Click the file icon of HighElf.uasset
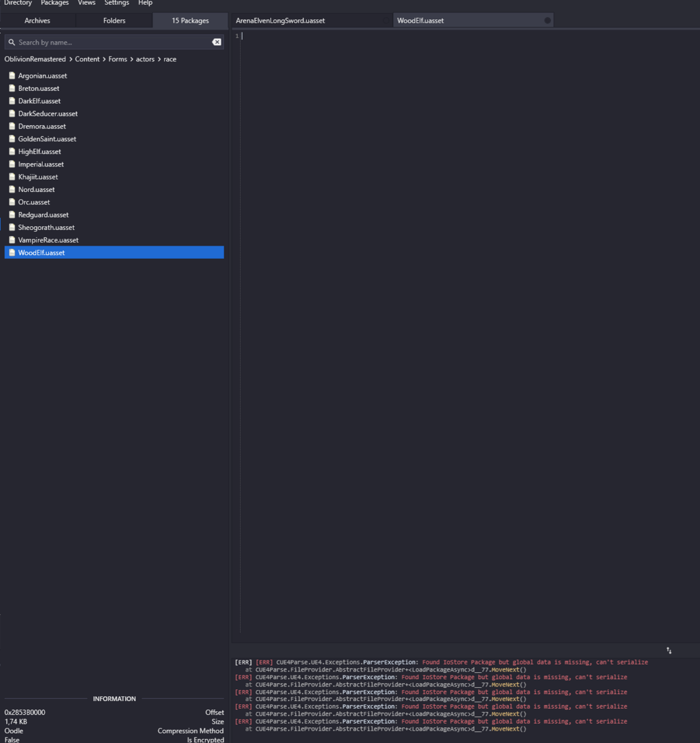The width and height of the screenshot is (700, 743). tap(12, 151)
